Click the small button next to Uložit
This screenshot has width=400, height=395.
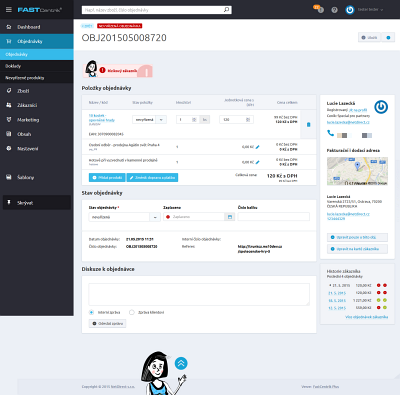[388, 38]
